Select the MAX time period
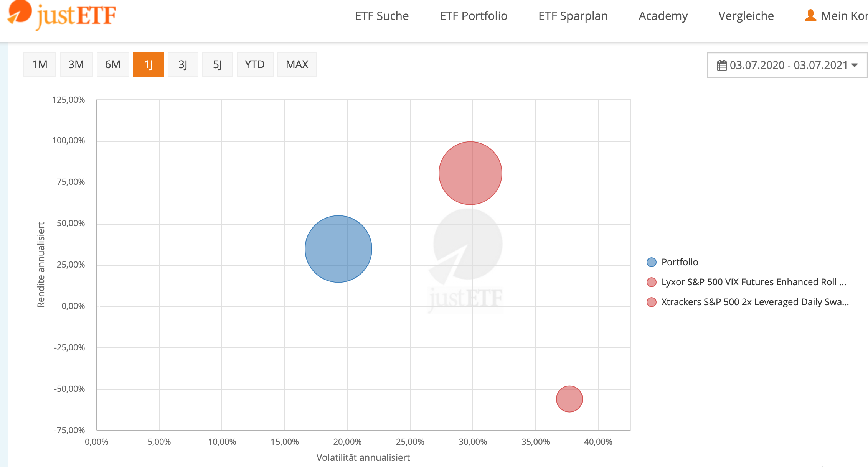 [297, 64]
